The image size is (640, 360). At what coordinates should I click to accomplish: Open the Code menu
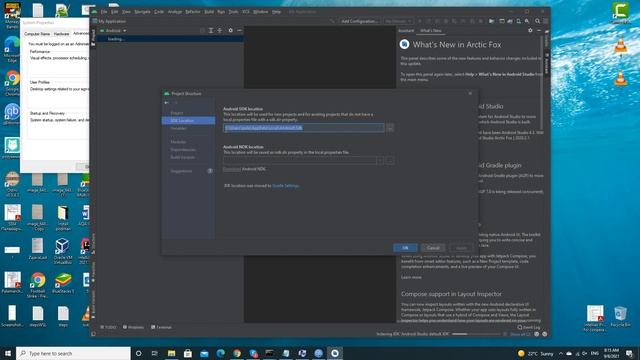tap(159, 12)
